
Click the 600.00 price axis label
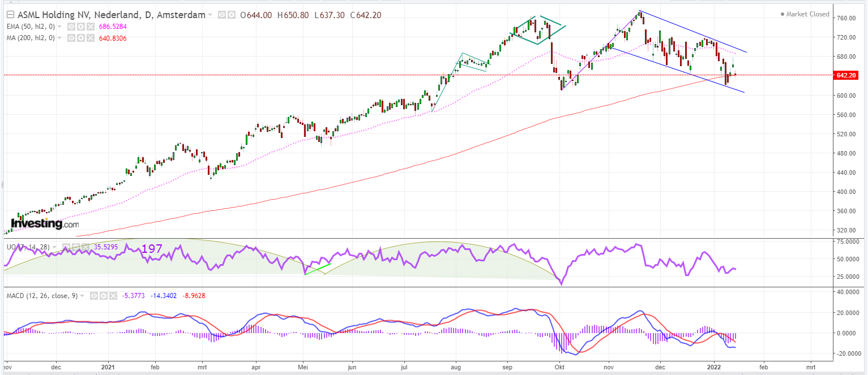click(847, 96)
